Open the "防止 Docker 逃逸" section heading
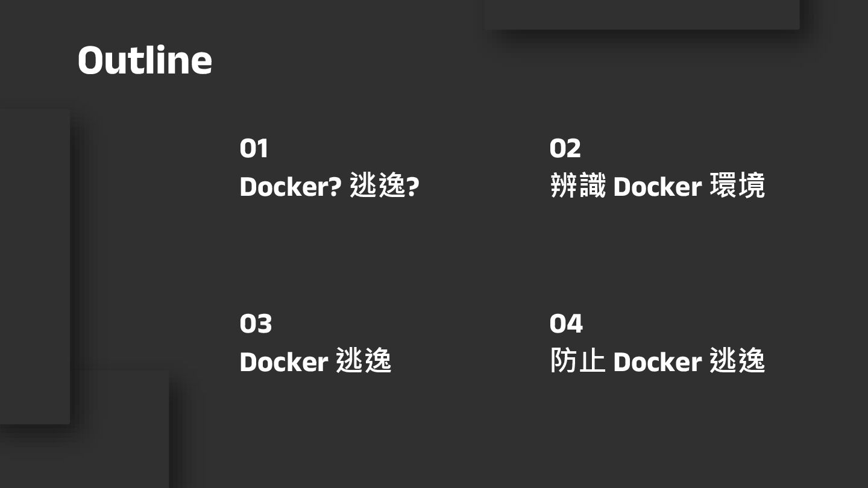Viewport: 868px width, 488px height. 657,361
